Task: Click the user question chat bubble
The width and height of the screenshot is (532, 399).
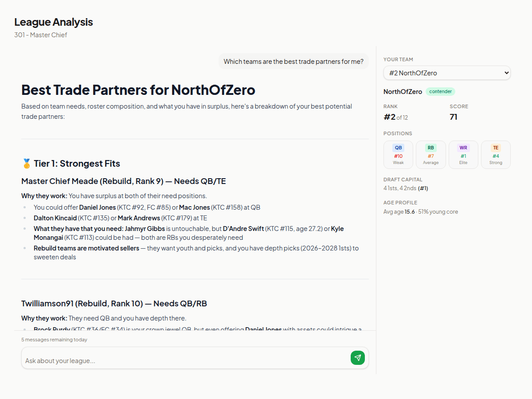Action: (293, 62)
